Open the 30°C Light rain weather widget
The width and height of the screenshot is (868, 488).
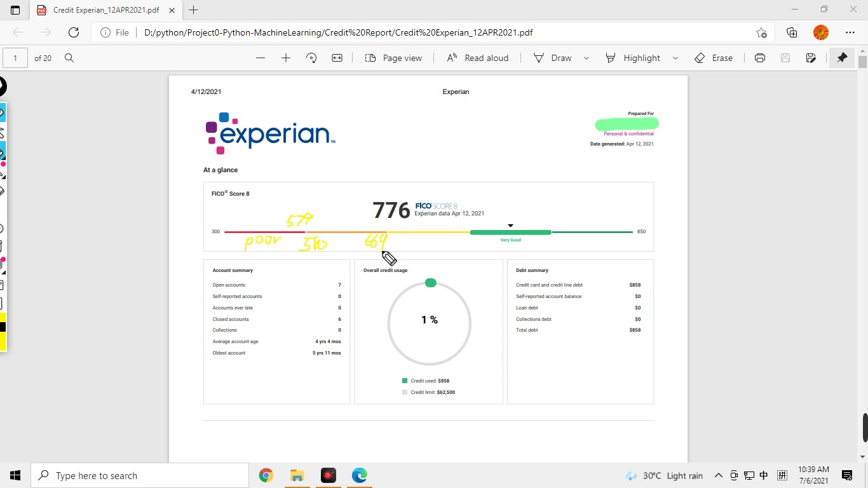(x=664, y=475)
